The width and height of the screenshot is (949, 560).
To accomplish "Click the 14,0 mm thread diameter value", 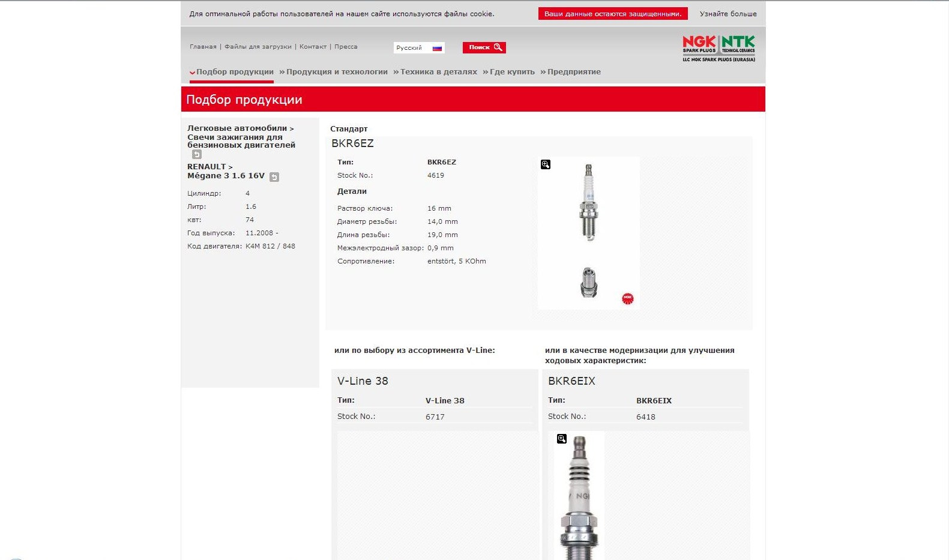I will pyautogui.click(x=442, y=221).
